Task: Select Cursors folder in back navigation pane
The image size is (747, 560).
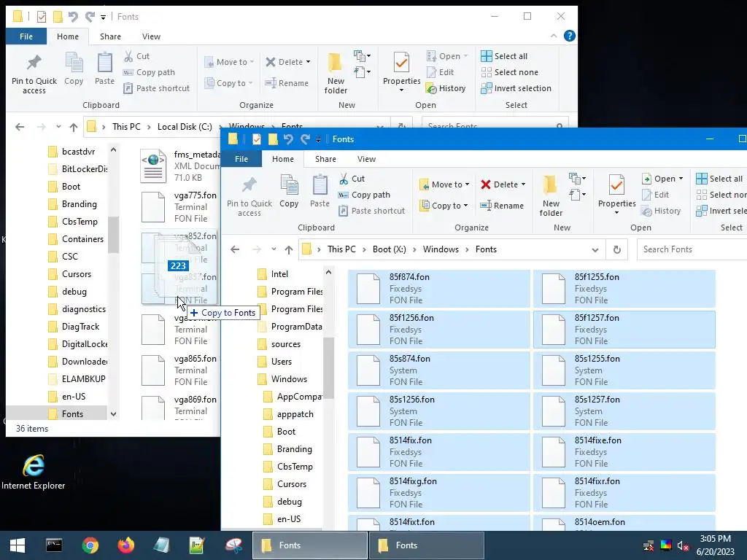Action: tap(77, 274)
